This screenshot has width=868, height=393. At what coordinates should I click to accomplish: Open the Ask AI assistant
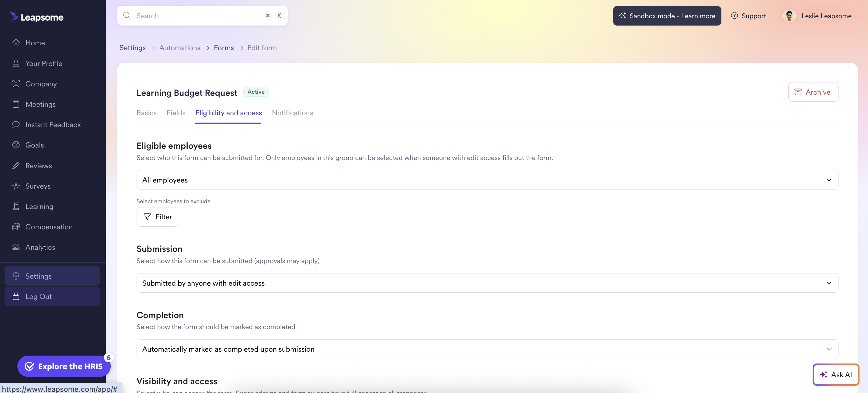[x=836, y=374]
